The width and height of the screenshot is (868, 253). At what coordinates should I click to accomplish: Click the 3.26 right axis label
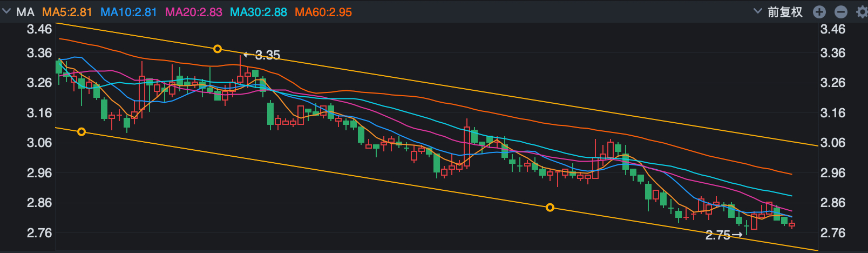point(833,83)
